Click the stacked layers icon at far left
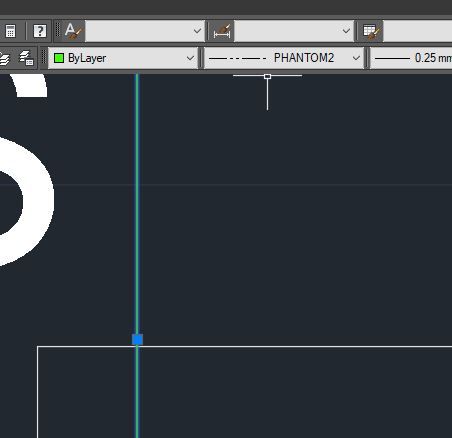 point(4,58)
